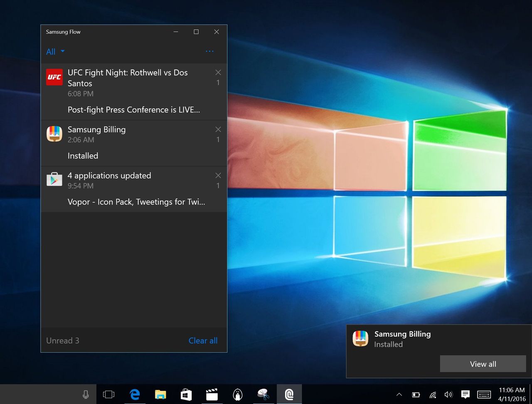This screenshot has width=532, height=404.
Task: Minimize the Samsung Flow window
Action: point(176,32)
